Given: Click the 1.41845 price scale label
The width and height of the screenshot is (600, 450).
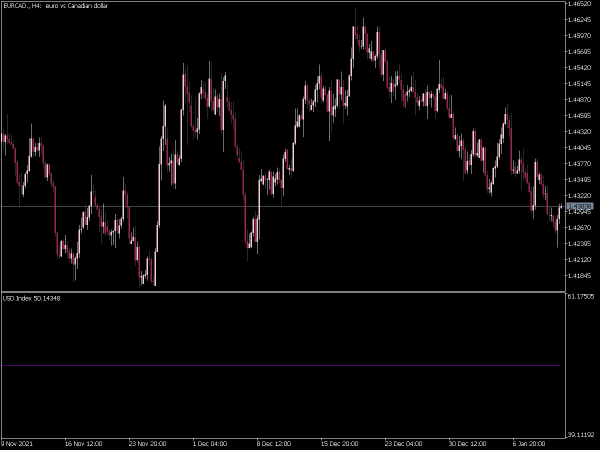Looking at the screenshot, I should pos(580,276).
